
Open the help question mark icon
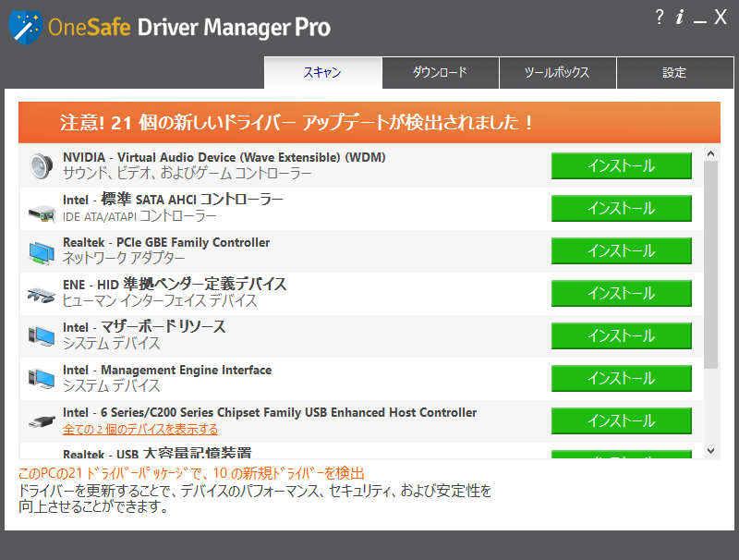click(660, 18)
